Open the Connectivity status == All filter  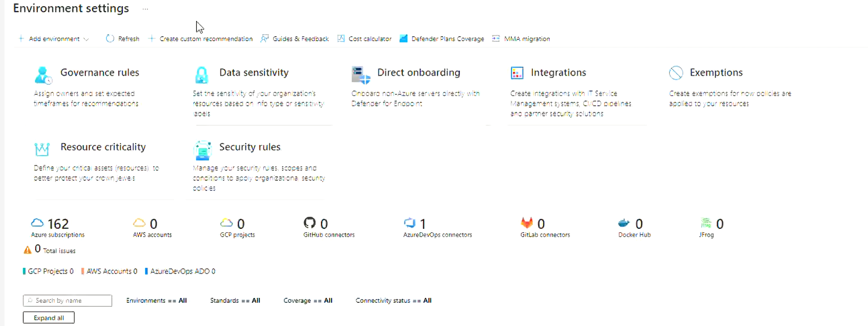[393, 301]
